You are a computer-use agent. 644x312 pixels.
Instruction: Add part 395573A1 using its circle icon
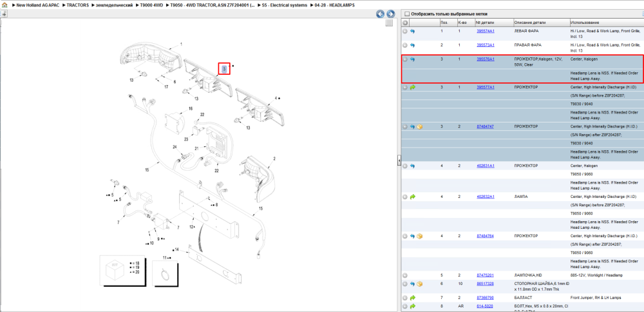point(405,45)
